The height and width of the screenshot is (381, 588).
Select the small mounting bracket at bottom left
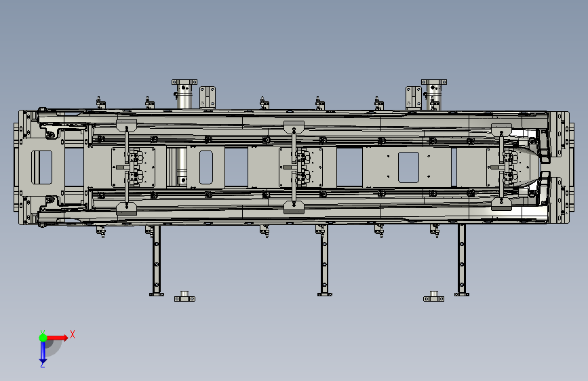click(x=184, y=296)
